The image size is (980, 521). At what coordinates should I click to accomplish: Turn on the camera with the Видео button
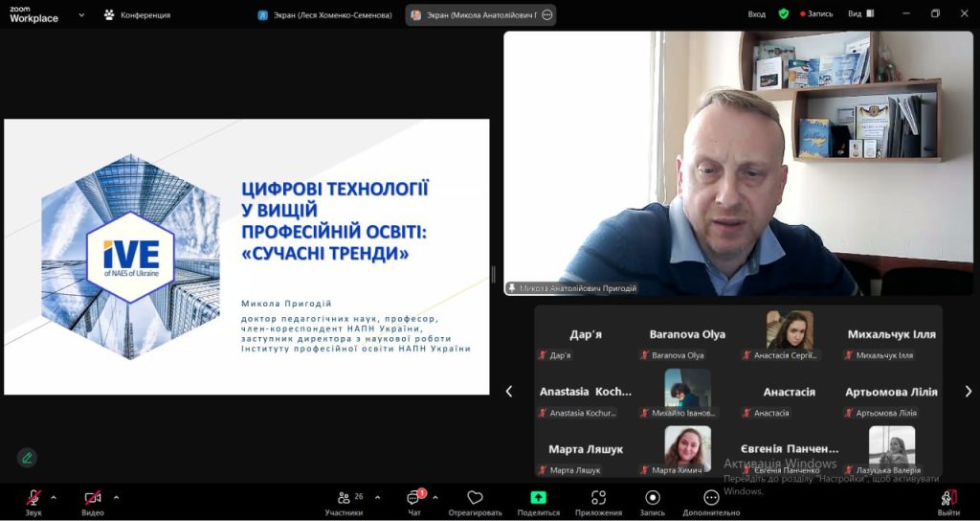click(x=93, y=500)
